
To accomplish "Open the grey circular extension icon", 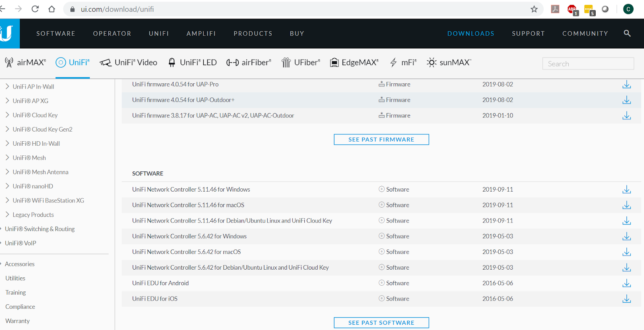I will tap(605, 9).
